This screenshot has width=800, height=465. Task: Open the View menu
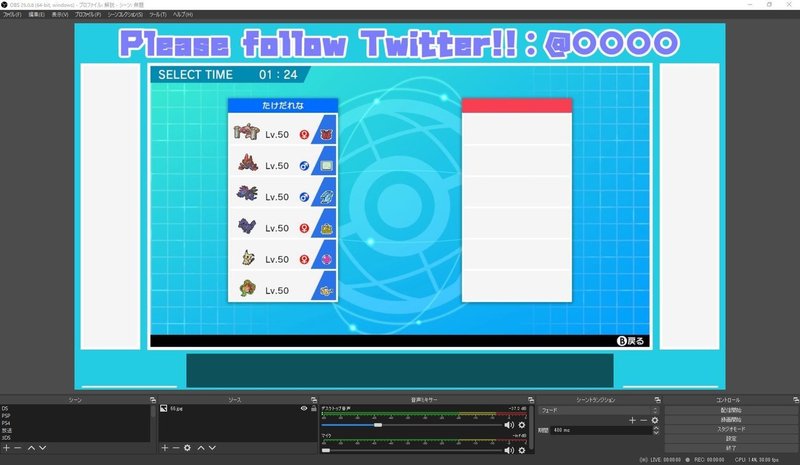[60, 15]
